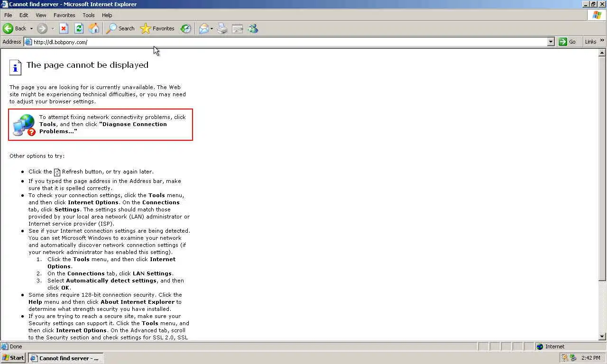Click the vertical scrollbar down arrow

pos(602,337)
